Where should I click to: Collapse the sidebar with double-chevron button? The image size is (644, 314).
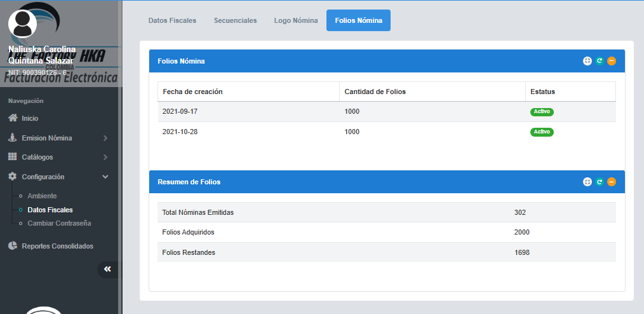(107, 270)
